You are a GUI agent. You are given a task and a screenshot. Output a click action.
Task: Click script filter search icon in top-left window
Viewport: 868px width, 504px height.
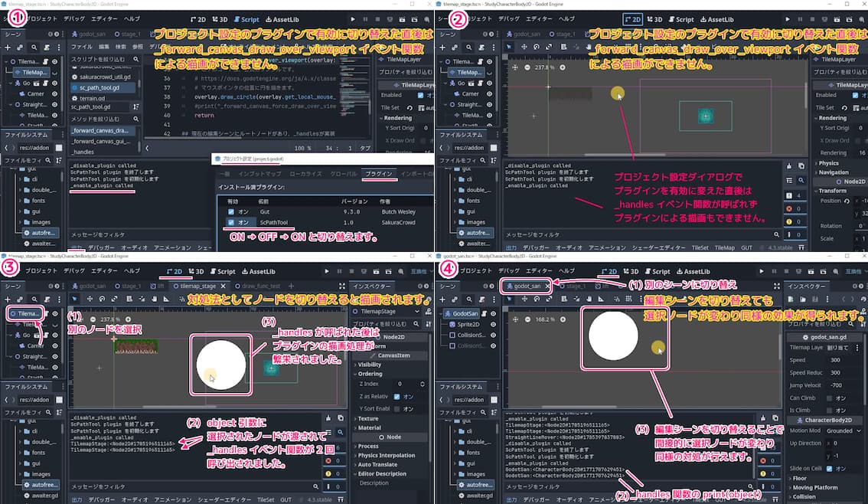[x=135, y=59]
